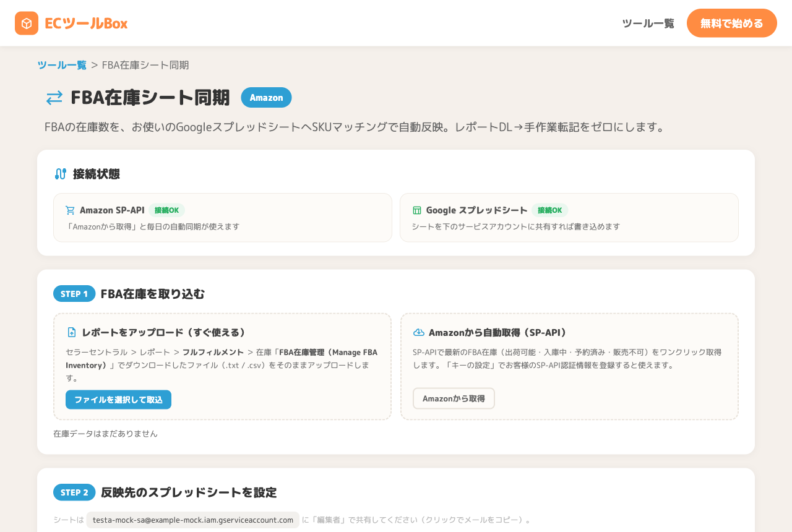The width and height of the screenshot is (792, 532).
Task: Click the ECツールBox box logo icon
Action: 27,24
